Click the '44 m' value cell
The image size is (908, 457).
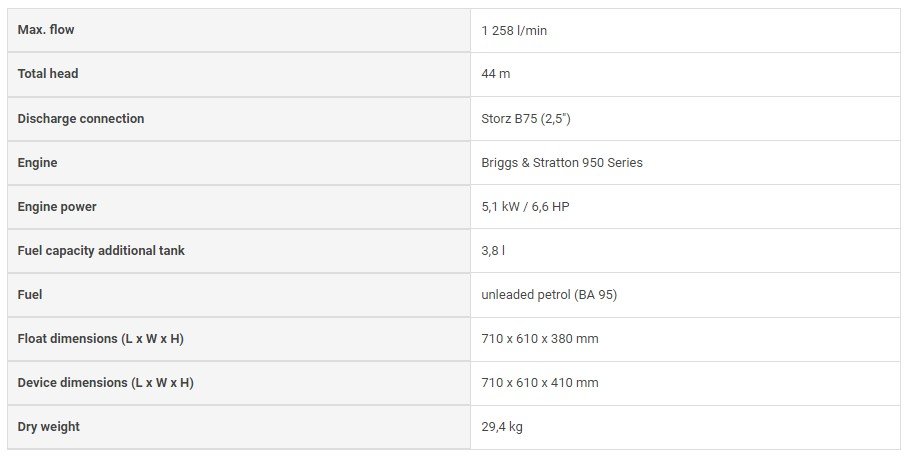pyautogui.click(x=497, y=75)
